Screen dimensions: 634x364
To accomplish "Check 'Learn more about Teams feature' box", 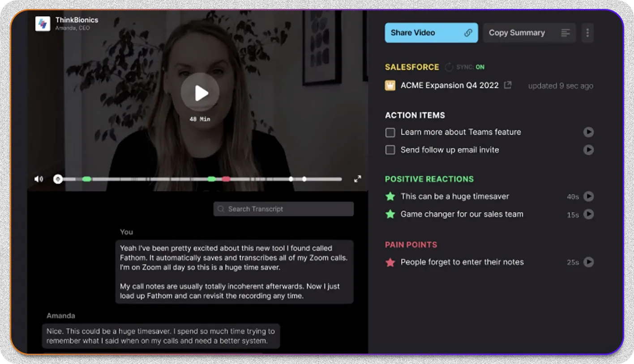I will coord(390,132).
